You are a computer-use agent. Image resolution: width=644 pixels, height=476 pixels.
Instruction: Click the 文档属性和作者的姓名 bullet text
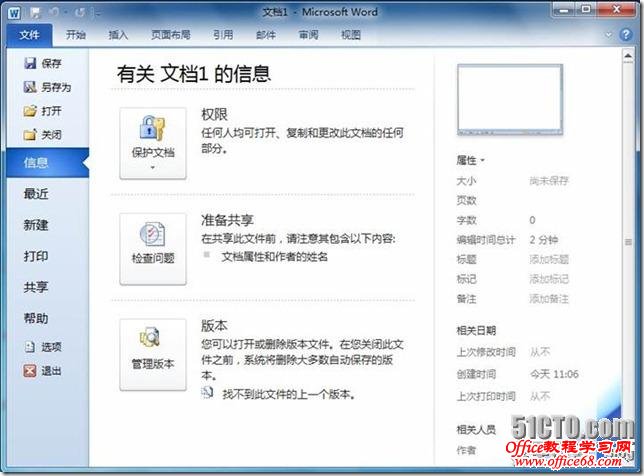click(275, 257)
